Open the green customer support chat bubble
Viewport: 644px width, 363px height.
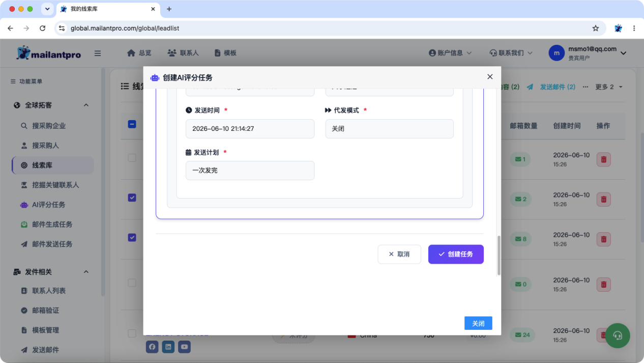pyautogui.click(x=618, y=336)
